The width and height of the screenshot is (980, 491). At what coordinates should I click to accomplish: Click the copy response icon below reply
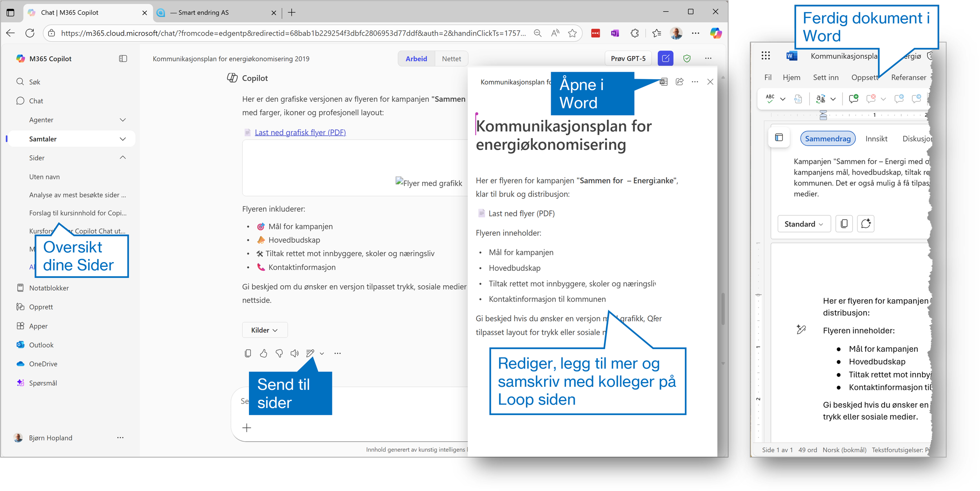pyautogui.click(x=248, y=353)
